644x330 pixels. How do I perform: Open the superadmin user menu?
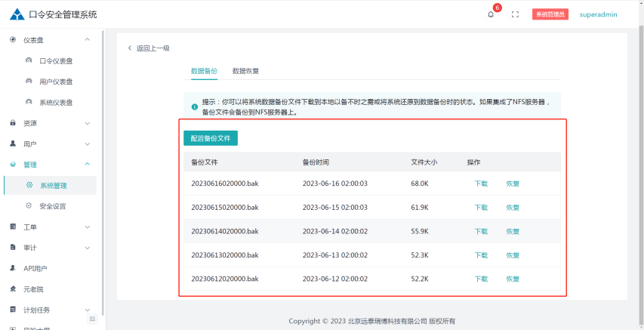coord(598,14)
